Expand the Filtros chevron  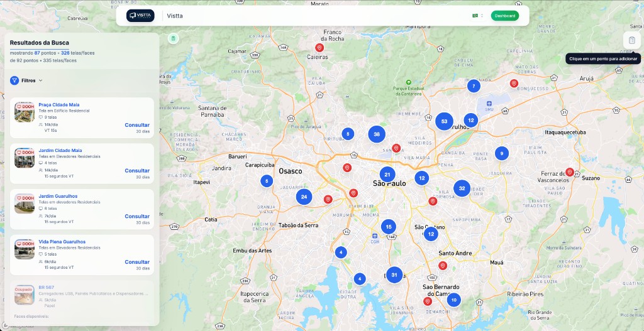pos(41,80)
